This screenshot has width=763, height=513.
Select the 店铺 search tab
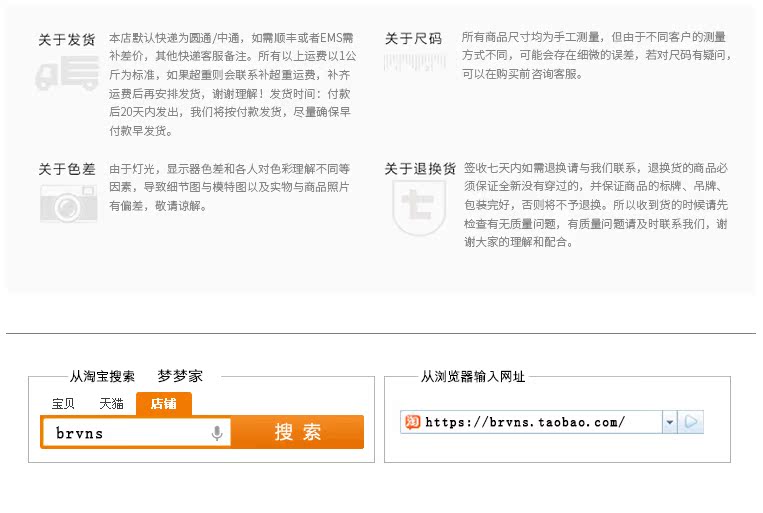click(163, 404)
